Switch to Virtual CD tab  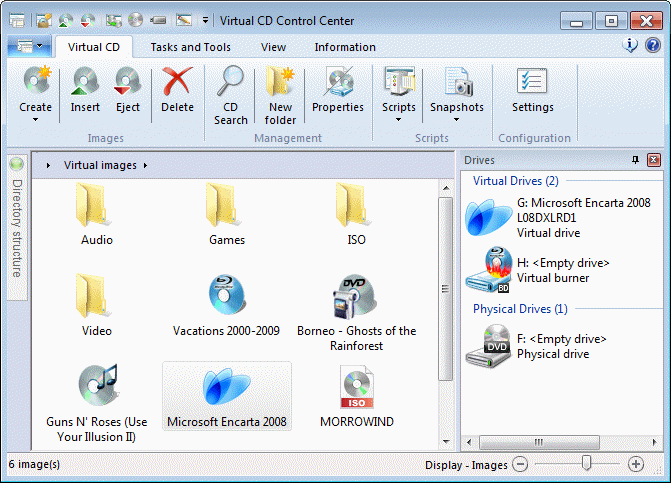[x=94, y=47]
